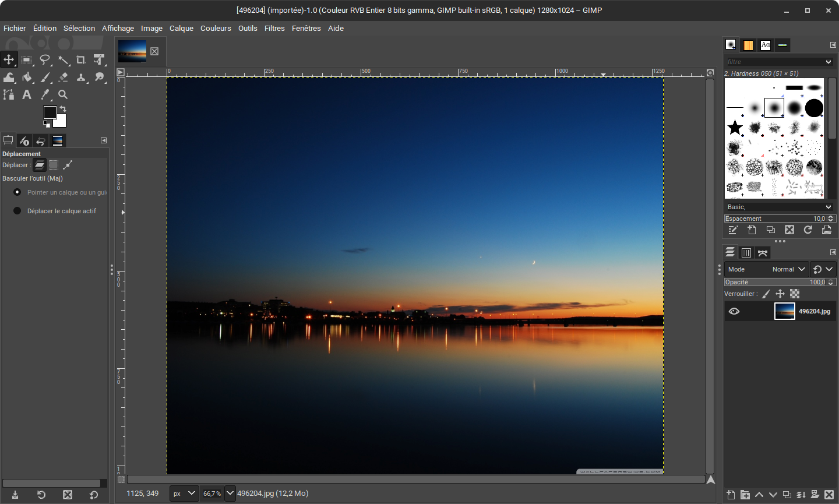Click the refresh brushes button
This screenshot has width=839, height=504.
[808, 230]
